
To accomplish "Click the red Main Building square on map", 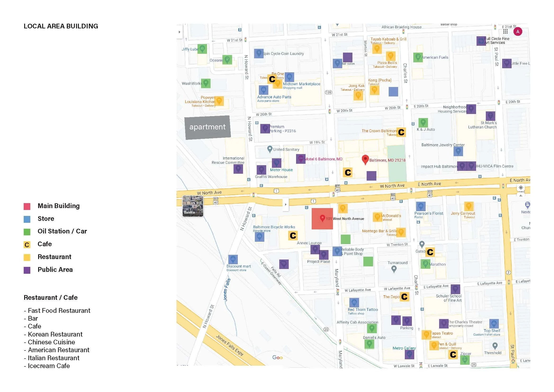I will click(322, 219).
